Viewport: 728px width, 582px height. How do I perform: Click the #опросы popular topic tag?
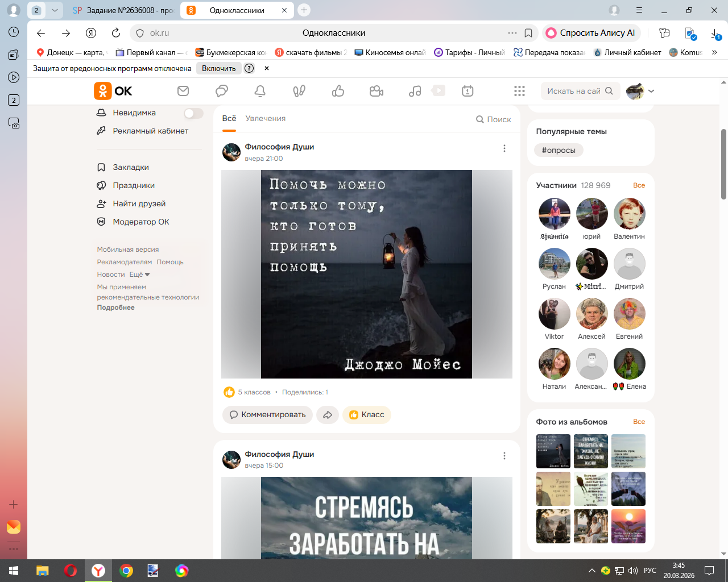[559, 151]
